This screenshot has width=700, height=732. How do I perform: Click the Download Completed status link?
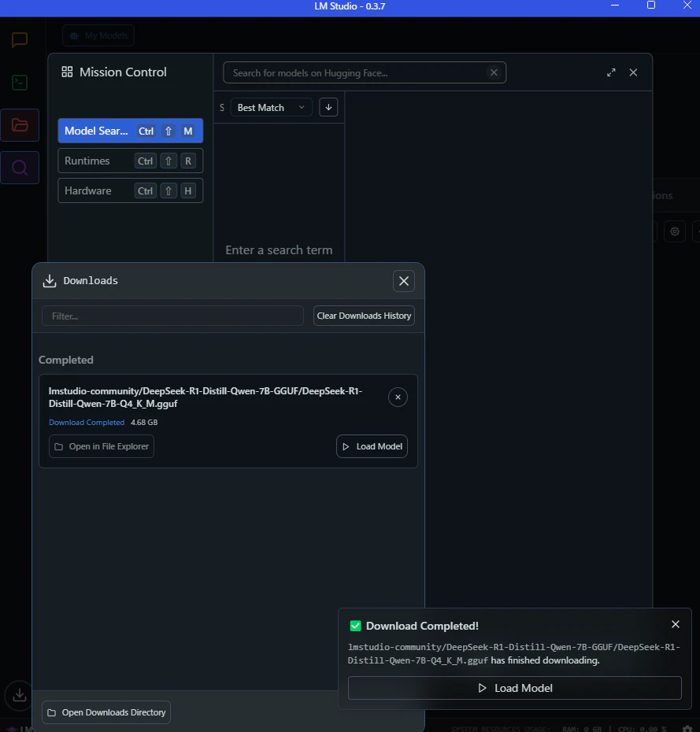[x=87, y=423]
